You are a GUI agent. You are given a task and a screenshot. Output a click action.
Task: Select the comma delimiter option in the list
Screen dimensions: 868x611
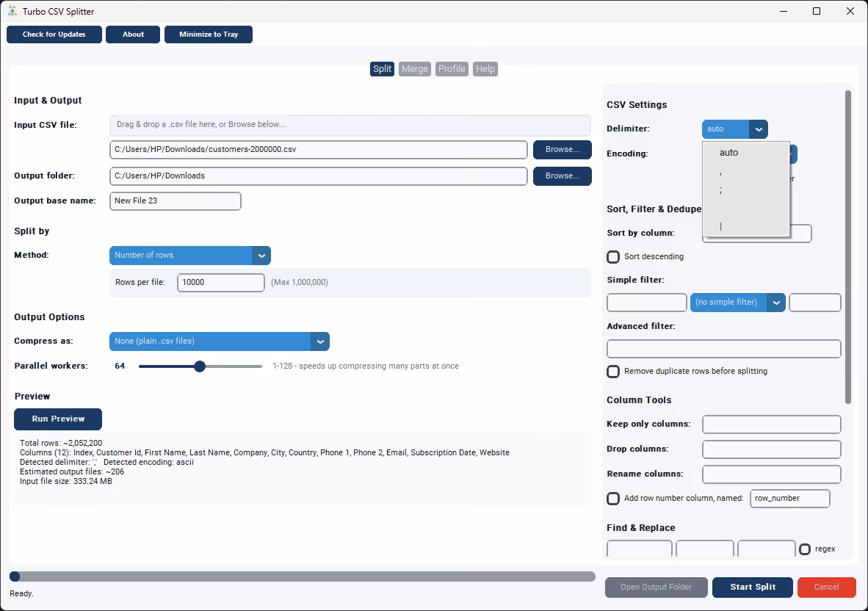point(745,173)
